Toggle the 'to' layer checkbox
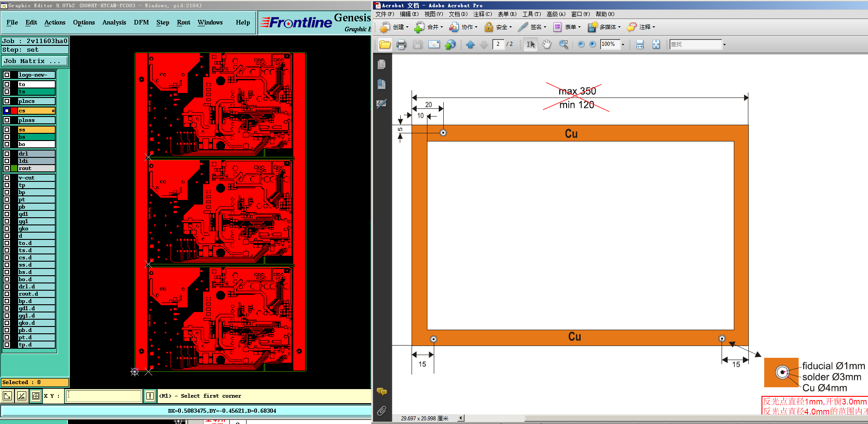The height and width of the screenshot is (424, 868). 7,84
